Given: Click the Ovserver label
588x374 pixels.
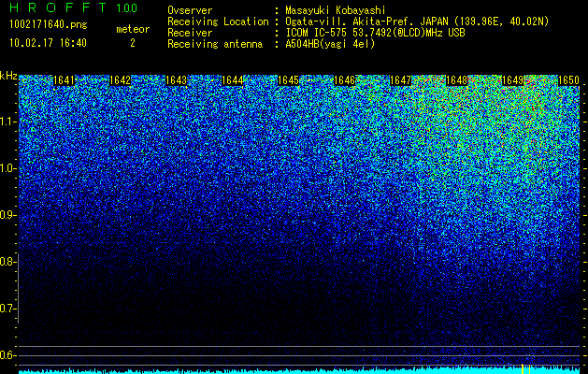Looking at the screenshot, I should (x=190, y=11).
